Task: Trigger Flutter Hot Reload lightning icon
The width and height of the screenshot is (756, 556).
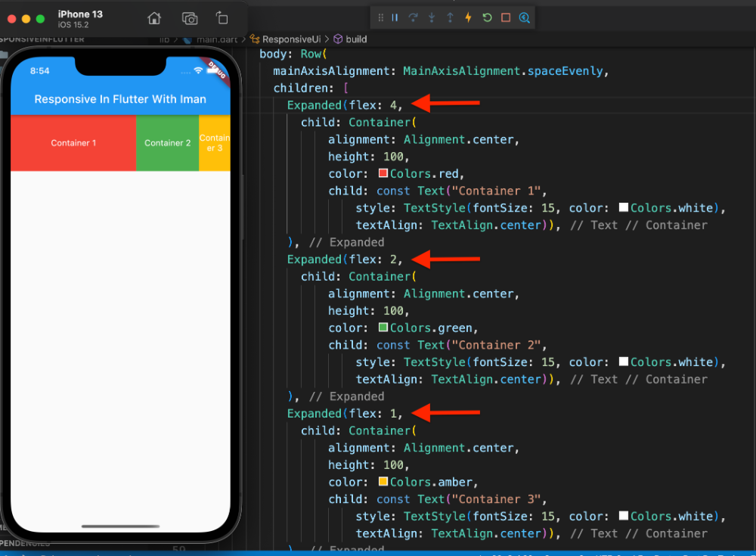Action: [x=468, y=18]
